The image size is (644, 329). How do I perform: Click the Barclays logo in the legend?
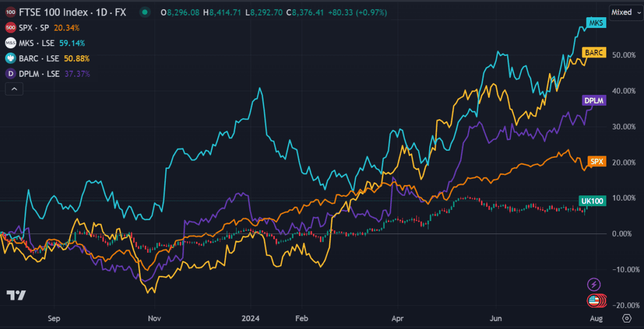click(10, 59)
